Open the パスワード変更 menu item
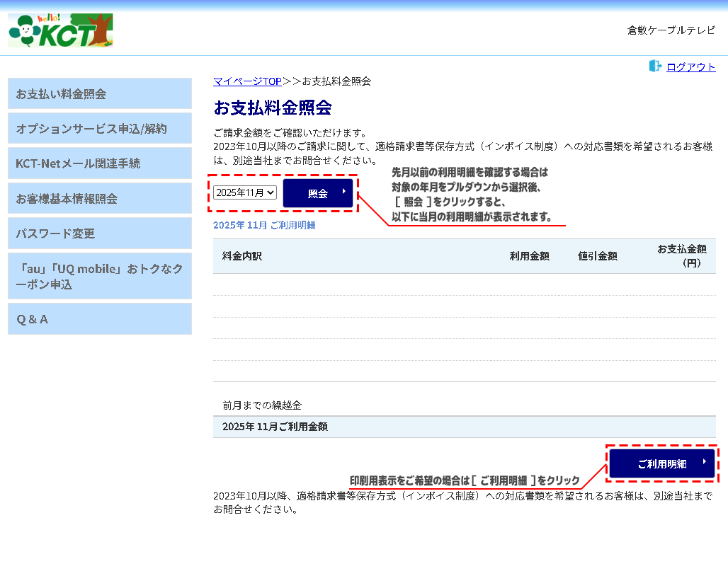Screen dimensions: 728x571 100,233
